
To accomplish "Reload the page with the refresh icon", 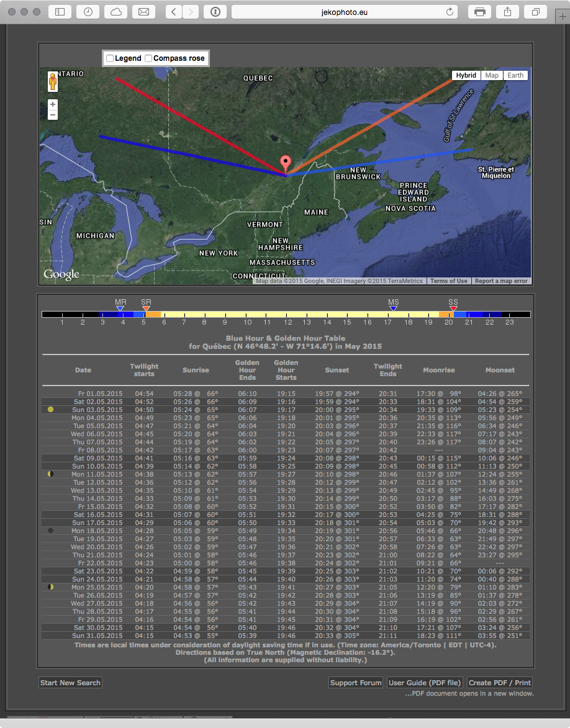I will [x=449, y=12].
